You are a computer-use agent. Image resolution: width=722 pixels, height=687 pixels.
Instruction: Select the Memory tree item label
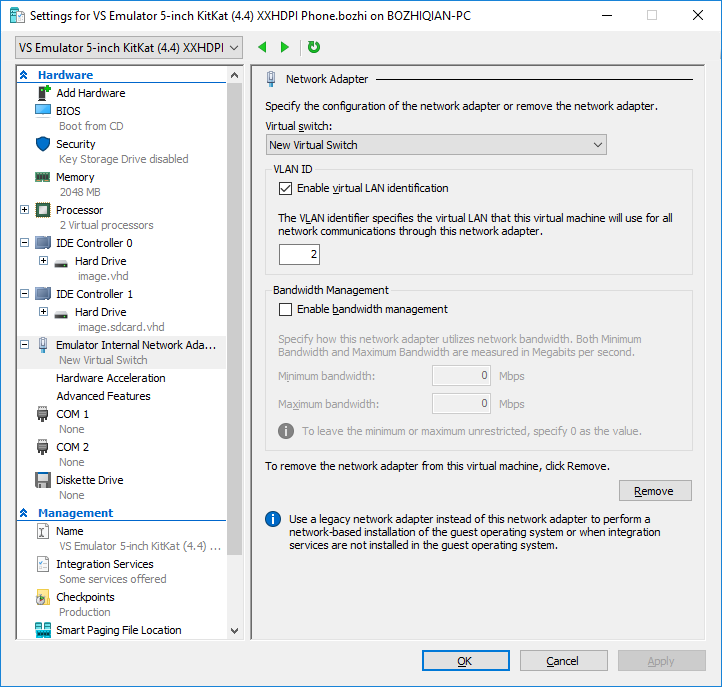(x=75, y=177)
